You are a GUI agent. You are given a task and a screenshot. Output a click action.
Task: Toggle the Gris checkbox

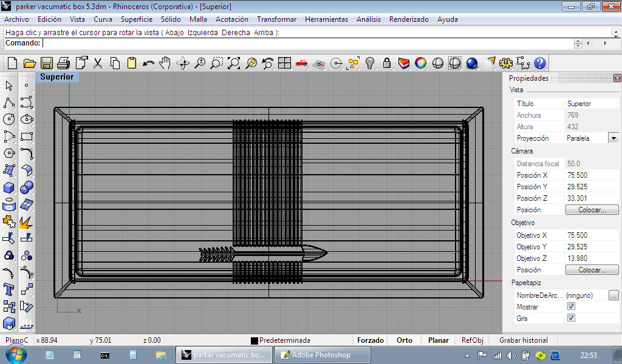tap(571, 318)
